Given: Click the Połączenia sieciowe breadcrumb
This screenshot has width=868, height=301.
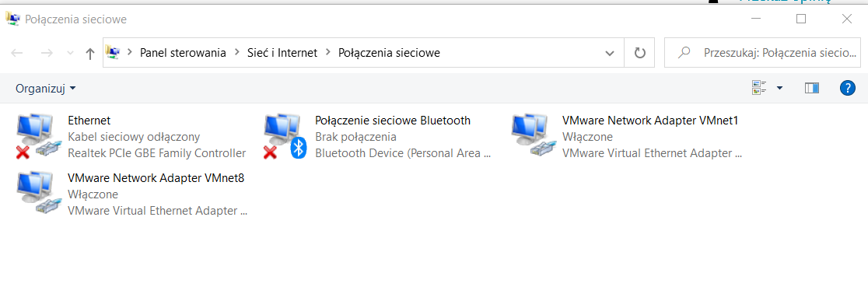Looking at the screenshot, I should coord(389,53).
